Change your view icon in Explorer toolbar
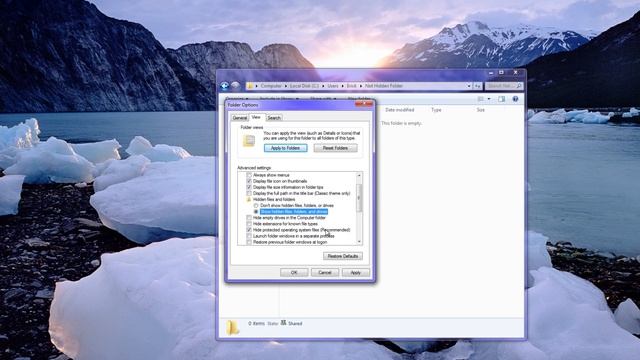Screen dimensions: 640x360 click(481, 99)
